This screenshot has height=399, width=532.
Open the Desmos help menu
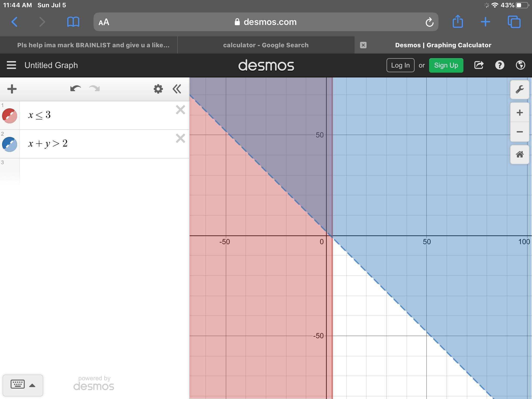click(x=500, y=65)
